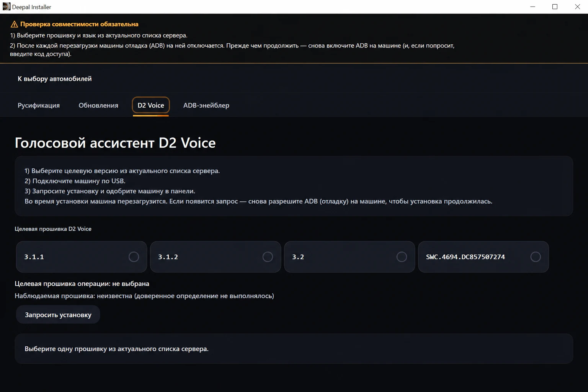Click the Deepal Installer app icon in title bar
This screenshot has height=392, width=588.
6,7
